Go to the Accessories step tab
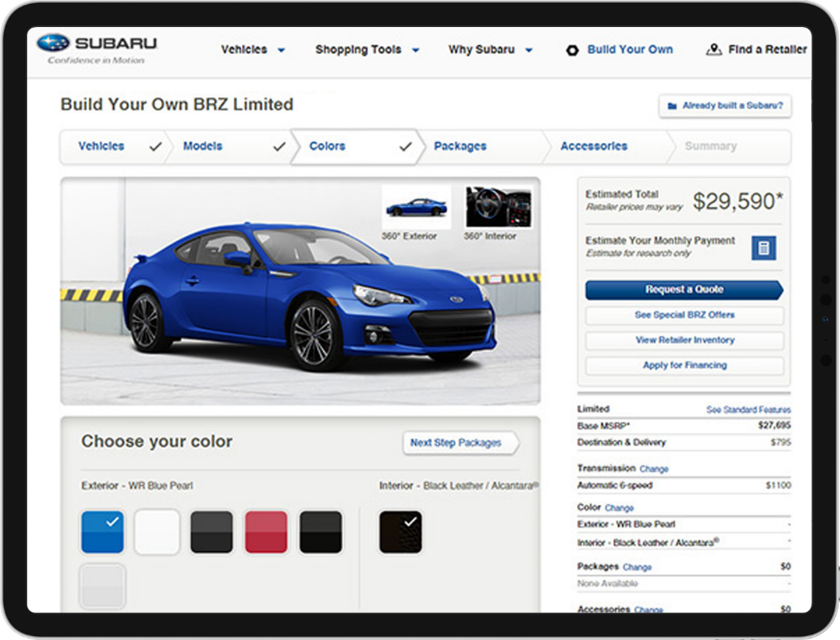The height and width of the screenshot is (640, 840). tap(606, 146)
